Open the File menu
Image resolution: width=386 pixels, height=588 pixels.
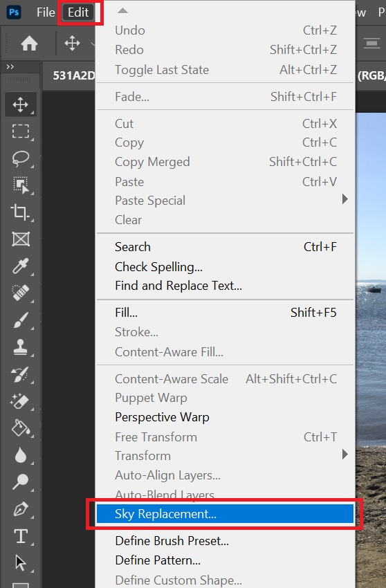click(46, 12)
